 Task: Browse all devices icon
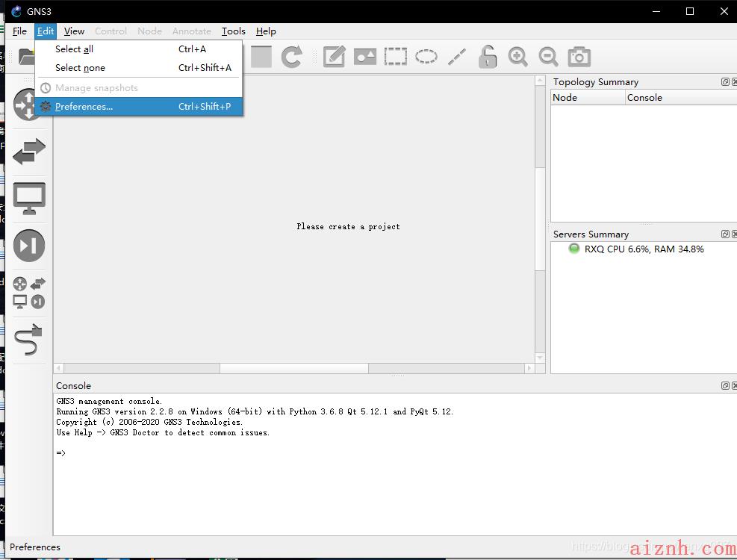coord(29,293)
